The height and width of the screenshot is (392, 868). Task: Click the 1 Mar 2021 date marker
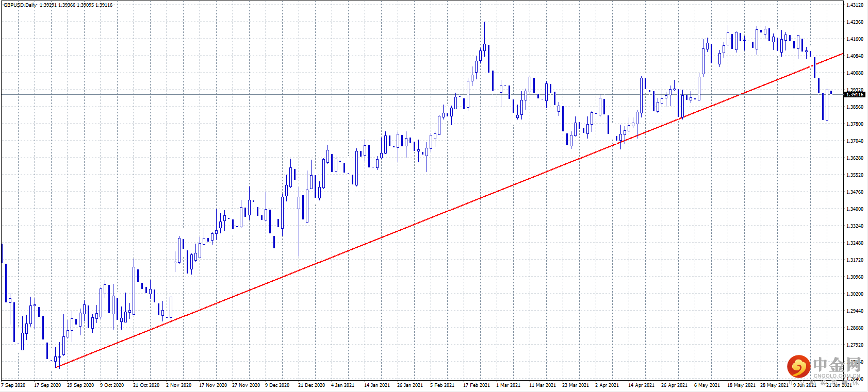click(x=508, y=385)
